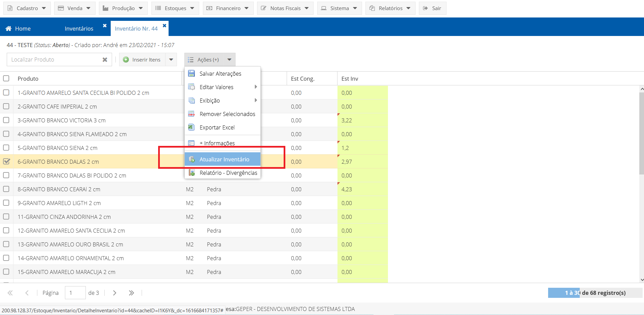Check the 3-GRANITO BRANCO VICTORIA 3 cm row
644x315 pixels.
tap(6, 120)
